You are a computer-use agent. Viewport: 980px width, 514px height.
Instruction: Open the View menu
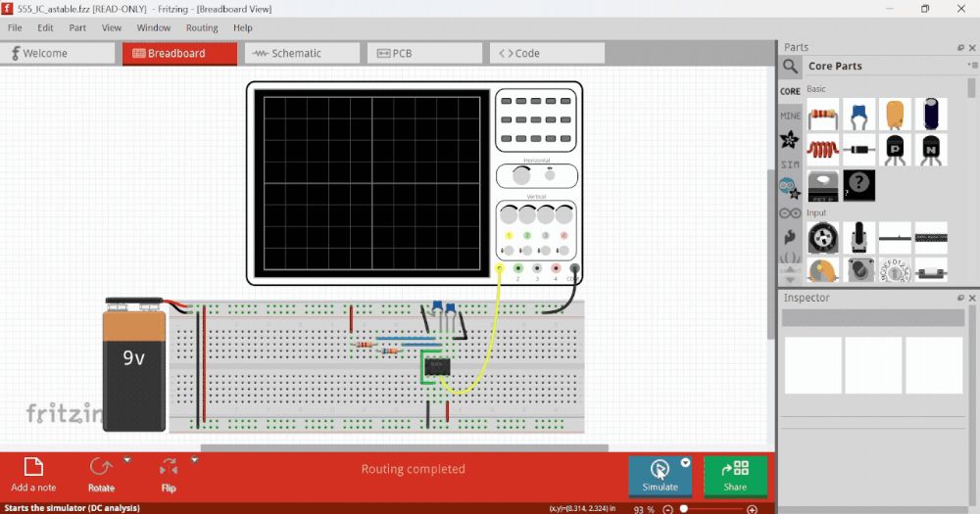[112, 27]
